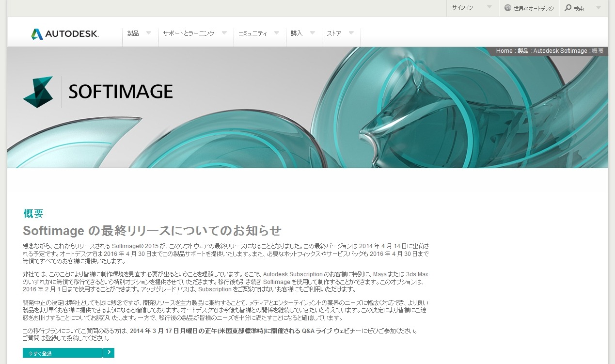Click the Autodesk logo
The width and height of the screenshot is (615, 364).
[65, 33]
